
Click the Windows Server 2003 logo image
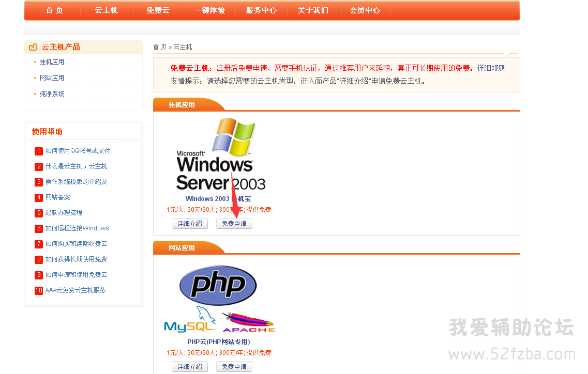tap(220, 155)
